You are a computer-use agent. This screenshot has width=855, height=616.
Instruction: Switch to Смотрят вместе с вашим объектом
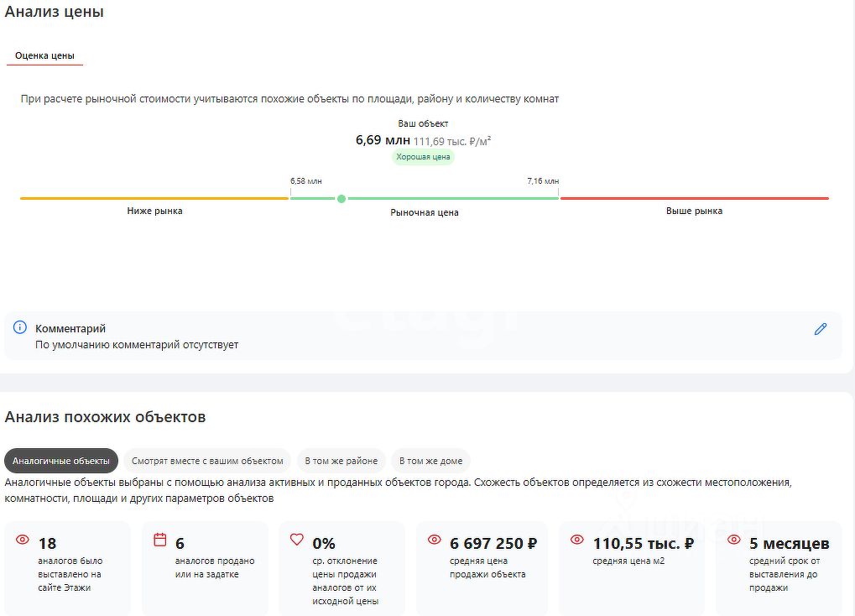click(x=207, y=461)
